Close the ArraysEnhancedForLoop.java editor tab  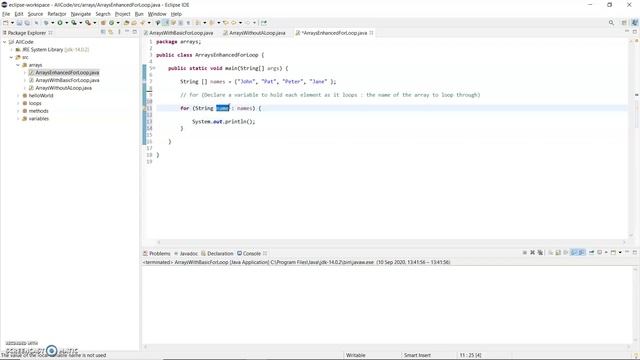371,33
